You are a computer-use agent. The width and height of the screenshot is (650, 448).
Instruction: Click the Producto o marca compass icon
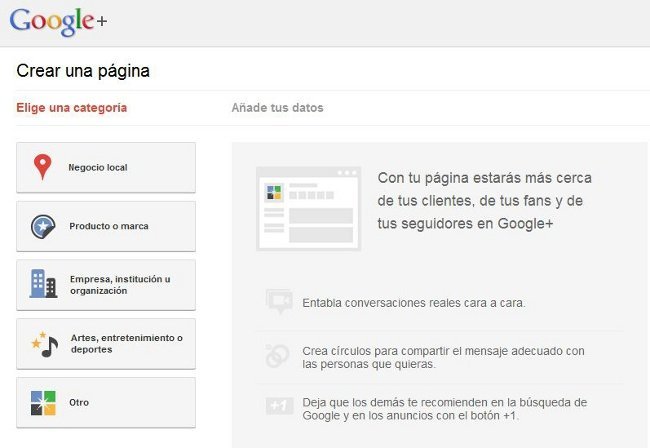click(x=43, y=226)
